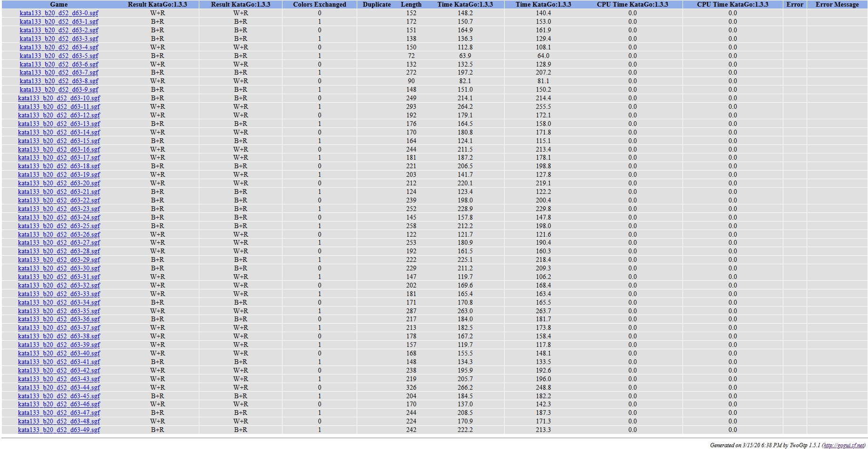Open kata133_b20_d52_d63-20.sgf game link

point(59,183)
